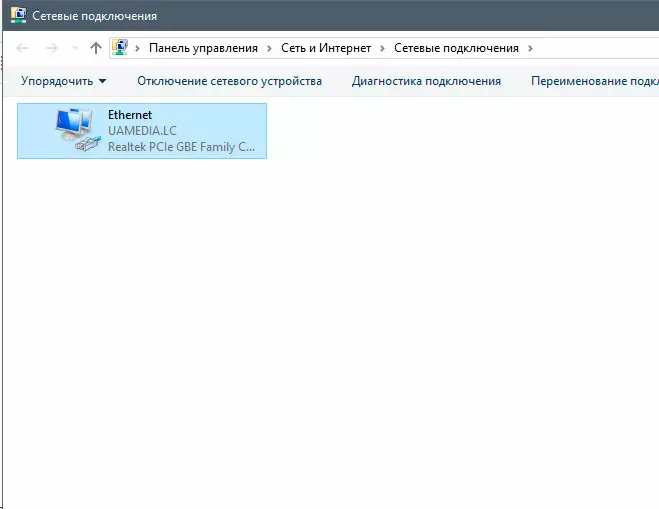
Task: Navigate to Сеть и Интернет breadcrumb
Action: [324, 48]
